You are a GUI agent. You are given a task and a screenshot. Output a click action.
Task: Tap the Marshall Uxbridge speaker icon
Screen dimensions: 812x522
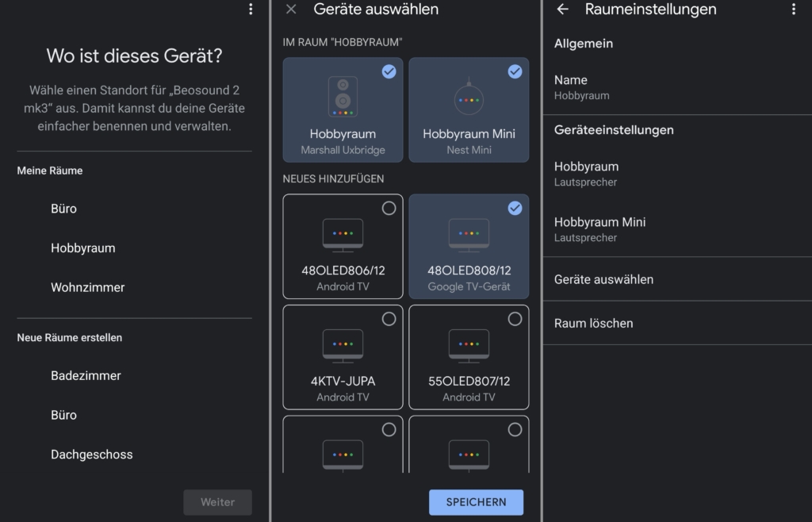pos(343,97)
